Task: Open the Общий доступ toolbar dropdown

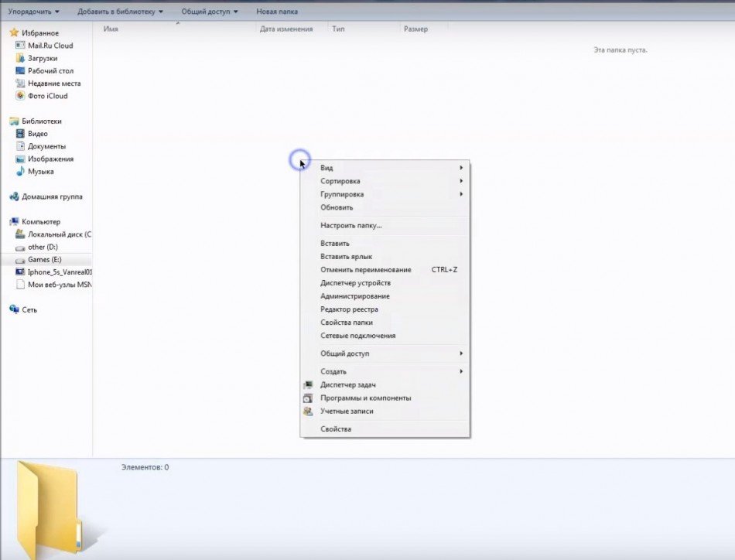Action: [x=210, y=12]
